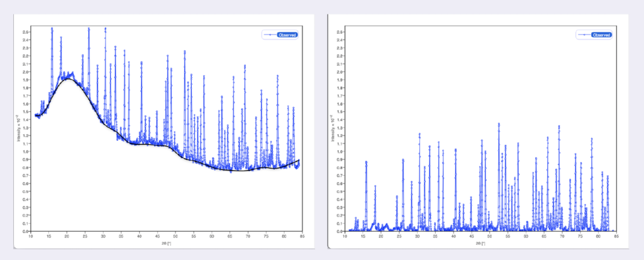This screenshot has height=260, width=644.
Task: Select the peak near 16° in right chart
Action: point(366,162)
